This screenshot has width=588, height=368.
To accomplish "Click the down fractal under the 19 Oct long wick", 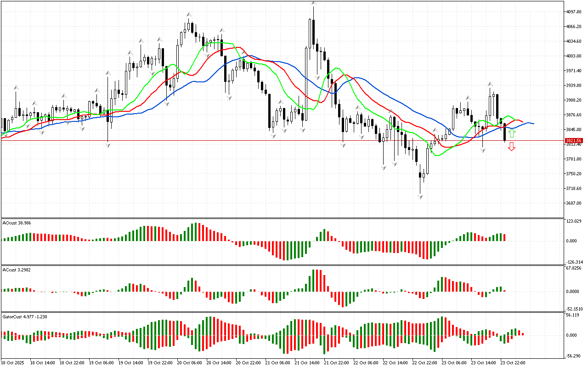I will coord(108,145).
